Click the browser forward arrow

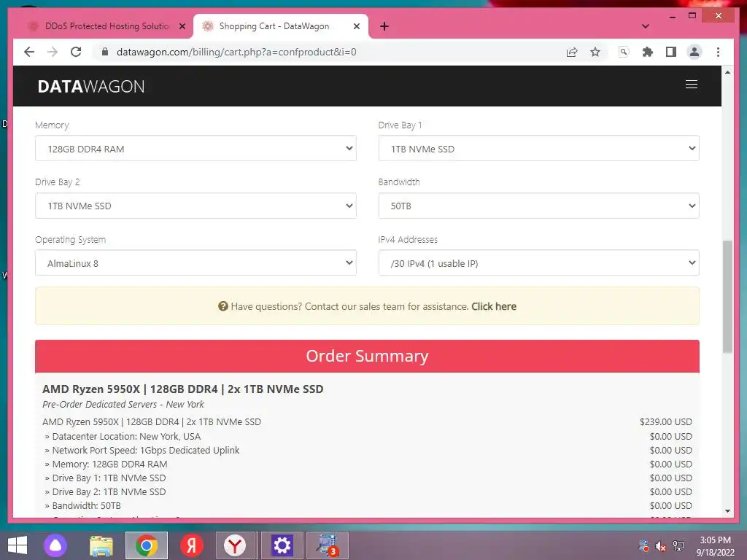point(53,52)
